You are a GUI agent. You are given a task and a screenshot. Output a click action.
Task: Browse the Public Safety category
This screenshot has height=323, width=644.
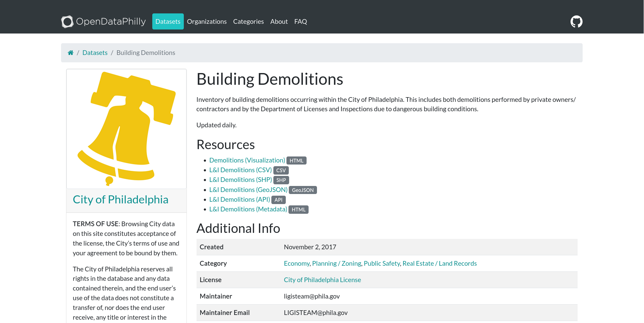382,264
